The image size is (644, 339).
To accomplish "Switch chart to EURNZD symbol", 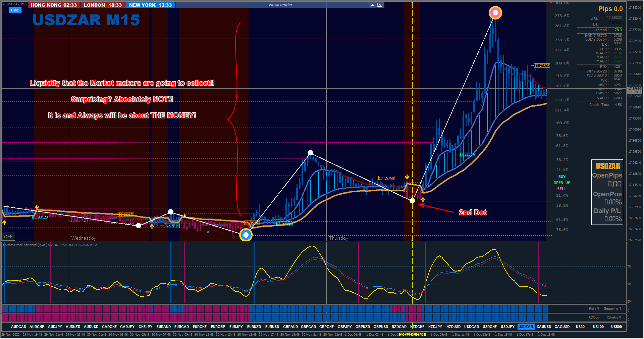I will [x=254, y=327].
